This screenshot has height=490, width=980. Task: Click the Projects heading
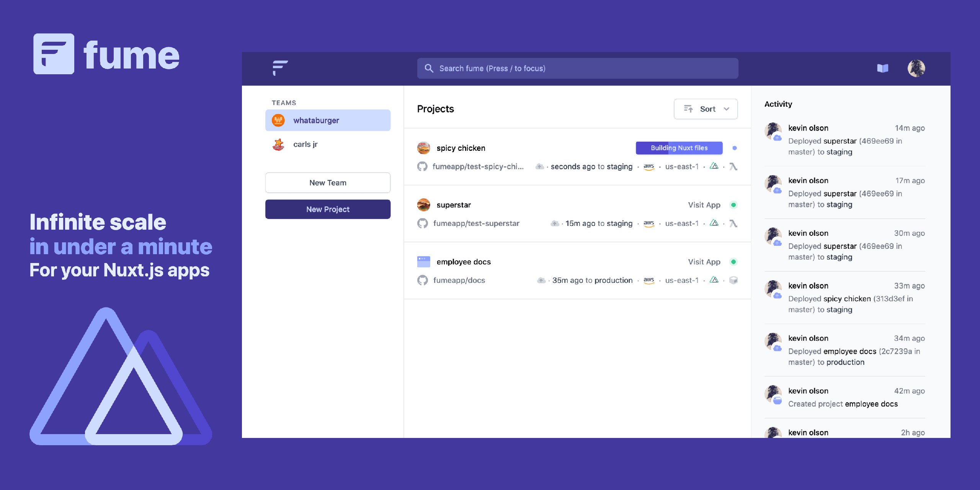pos(435,109)
